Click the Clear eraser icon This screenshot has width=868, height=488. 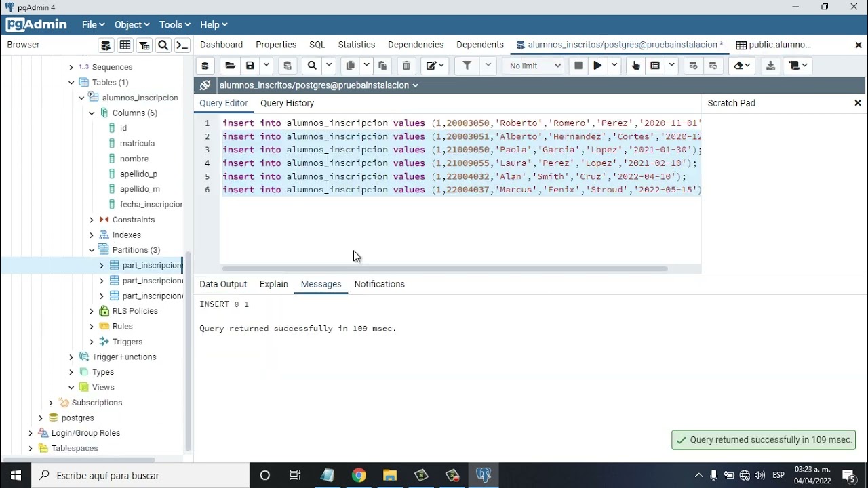pos(743,66)
